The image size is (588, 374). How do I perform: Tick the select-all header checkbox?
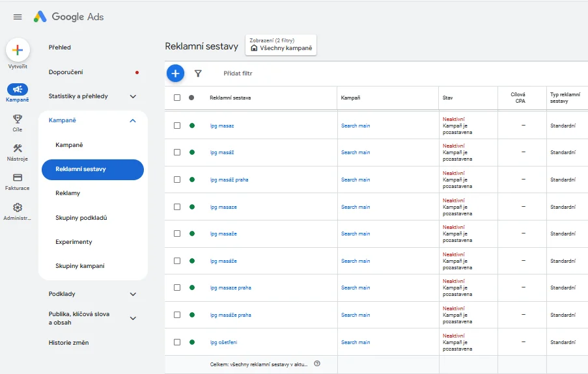[x=177, y=98]
